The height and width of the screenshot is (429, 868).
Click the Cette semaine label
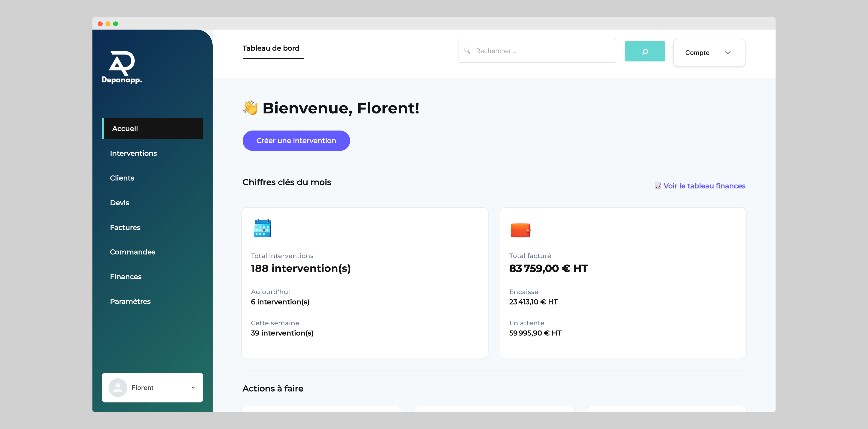pos(275,323)
